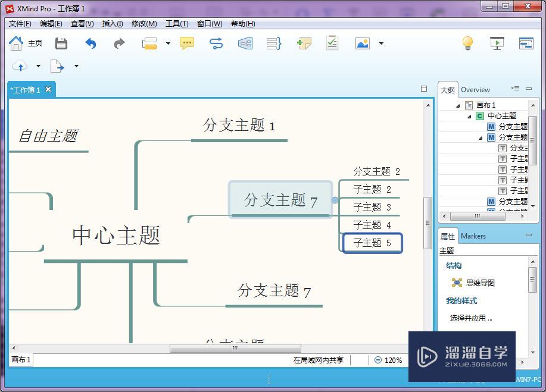Image resolution: width=546 pixels, height=392 pixels.
Task: Click the 120% zoom level
Action: point(393,360)
